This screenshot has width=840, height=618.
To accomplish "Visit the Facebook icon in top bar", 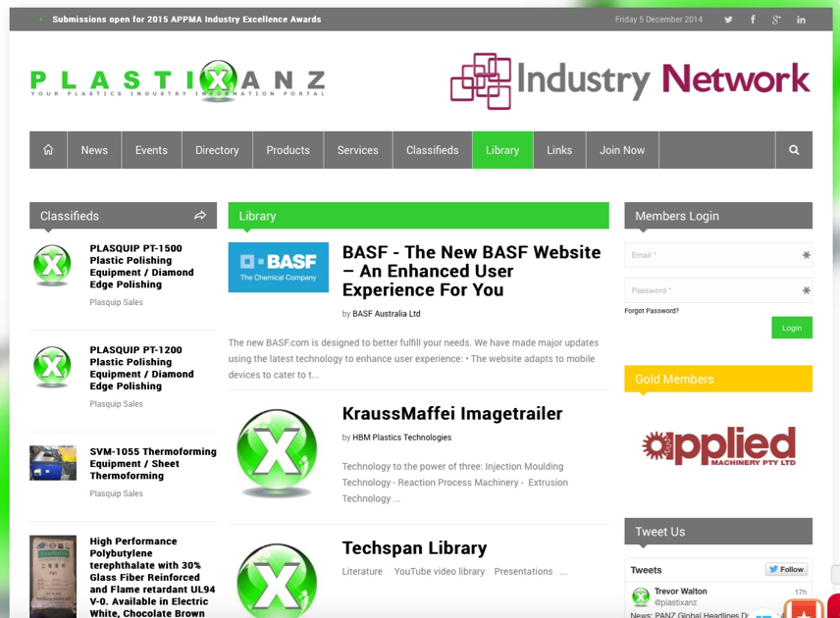I will [753, 20].
